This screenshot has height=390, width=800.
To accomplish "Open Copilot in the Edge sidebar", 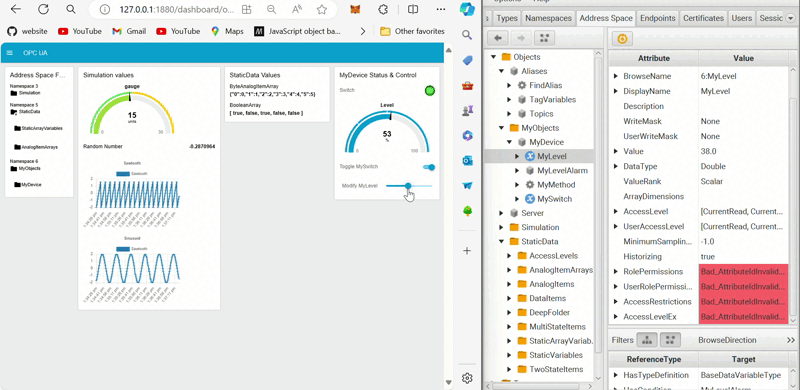I will (467, 9).
